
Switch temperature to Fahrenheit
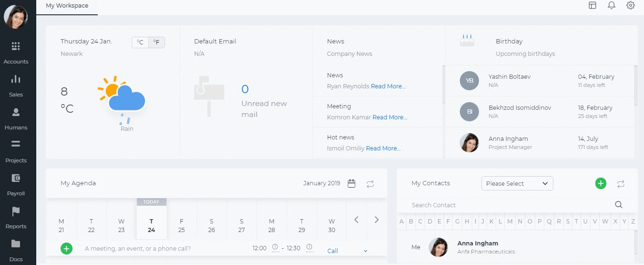coord(156,42)
